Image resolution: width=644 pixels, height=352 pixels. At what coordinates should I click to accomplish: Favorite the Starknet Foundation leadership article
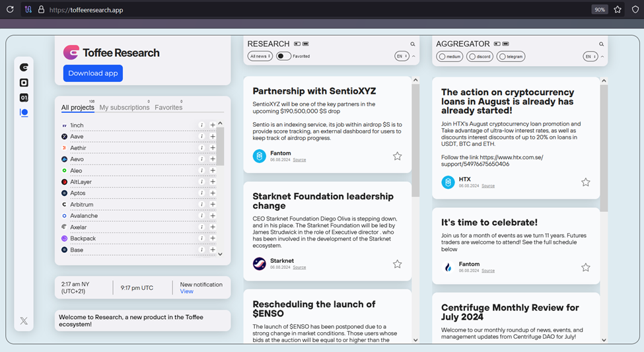[397, 264]
